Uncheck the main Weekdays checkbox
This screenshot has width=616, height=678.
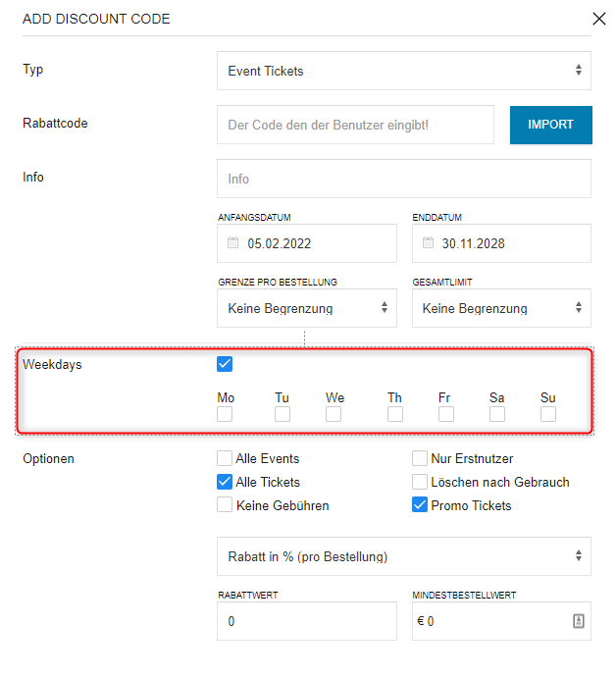pyautogui.click(x=225, y=364)
